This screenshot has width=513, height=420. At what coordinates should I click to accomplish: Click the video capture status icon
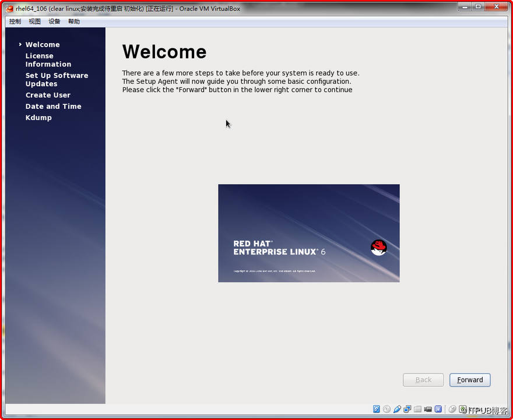click(428, 409)
